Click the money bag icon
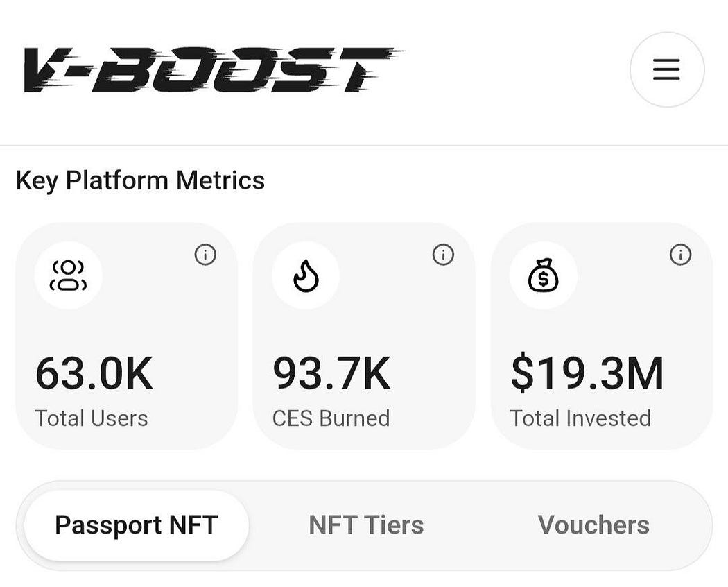 tap(544, 275)
